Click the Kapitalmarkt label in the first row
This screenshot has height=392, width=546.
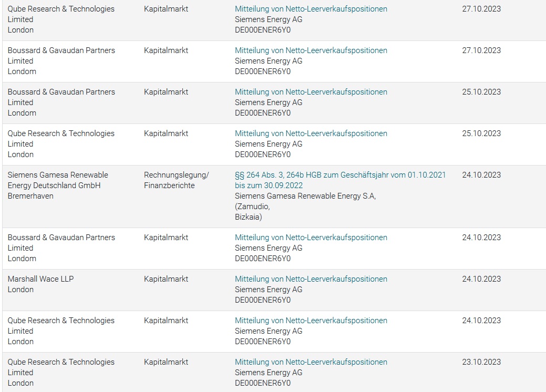click(x=166, y=9)
